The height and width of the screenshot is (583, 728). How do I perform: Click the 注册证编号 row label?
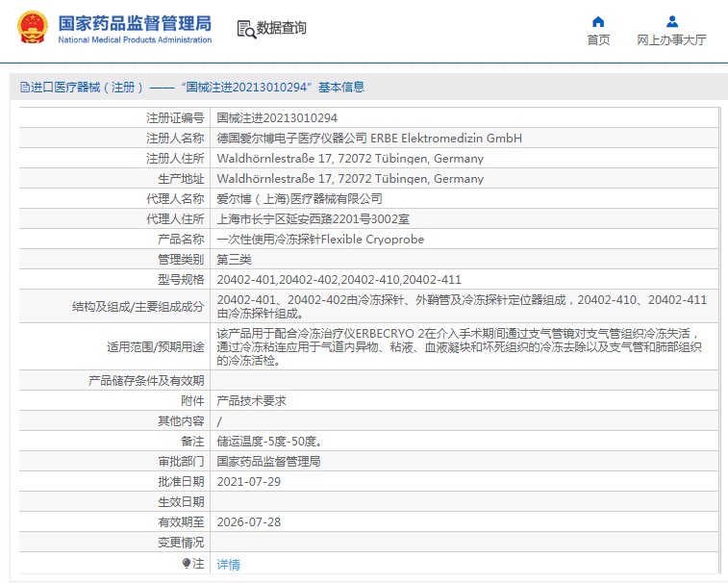175,118
